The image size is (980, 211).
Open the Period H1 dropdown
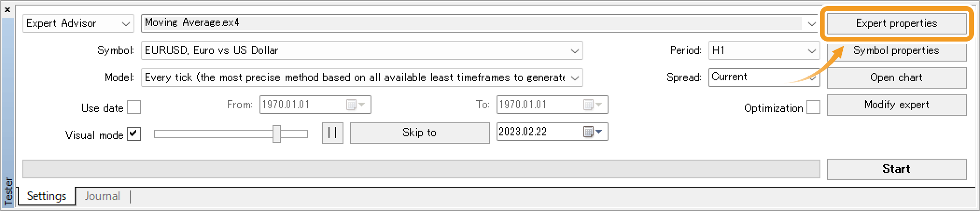coord(812,51)
